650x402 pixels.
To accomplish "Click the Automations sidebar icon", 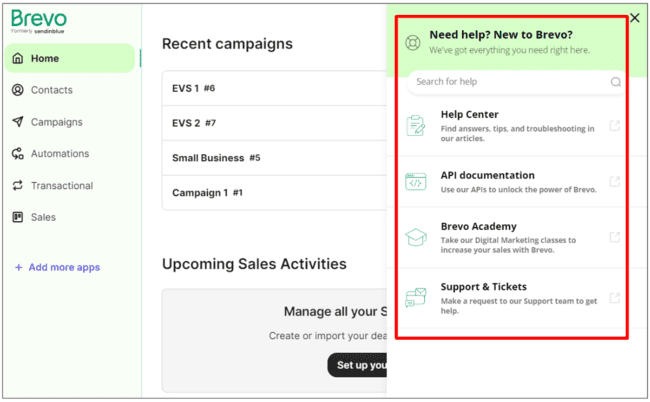I will click(18, 154).
